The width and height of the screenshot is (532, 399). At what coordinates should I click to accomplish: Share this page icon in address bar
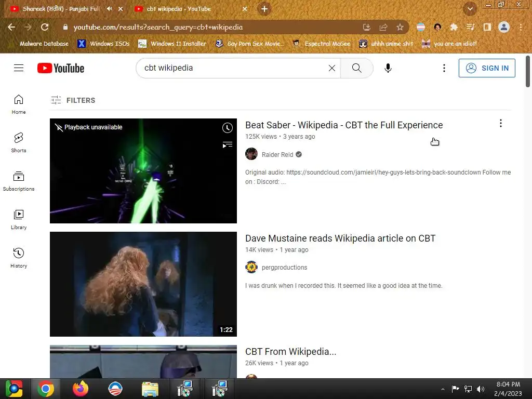[383, 27]
